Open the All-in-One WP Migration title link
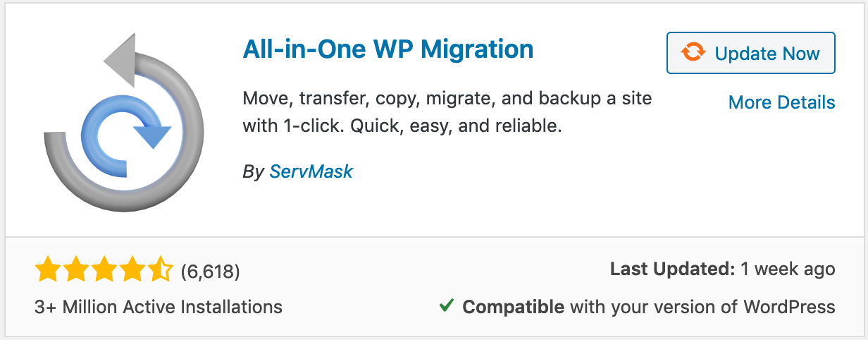The image size is (868, 340). (x=387, y=49)
